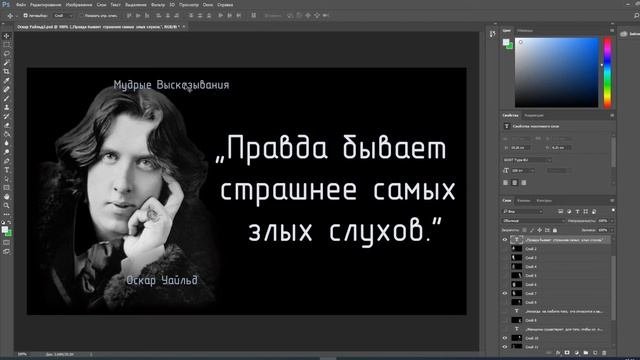This screenshot has height=360, width=640.
Task: Click the green background color swatch
Action: (509, 46)
